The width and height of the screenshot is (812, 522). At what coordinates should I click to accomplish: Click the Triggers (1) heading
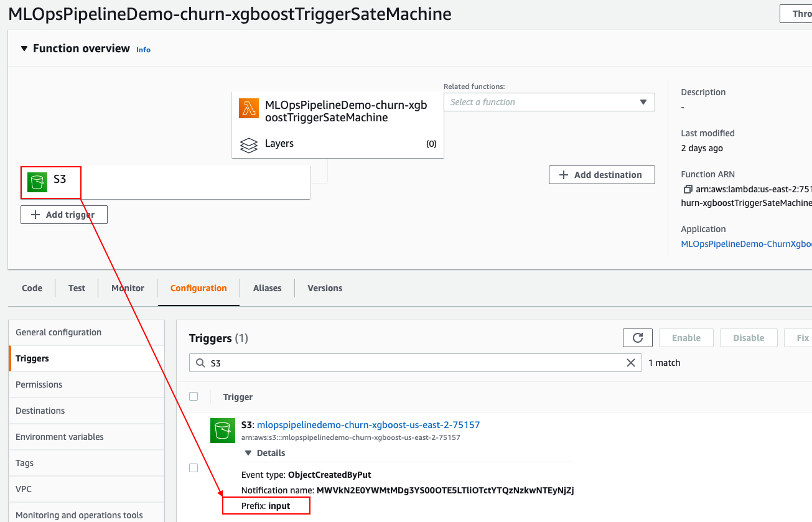click(218, 338)
